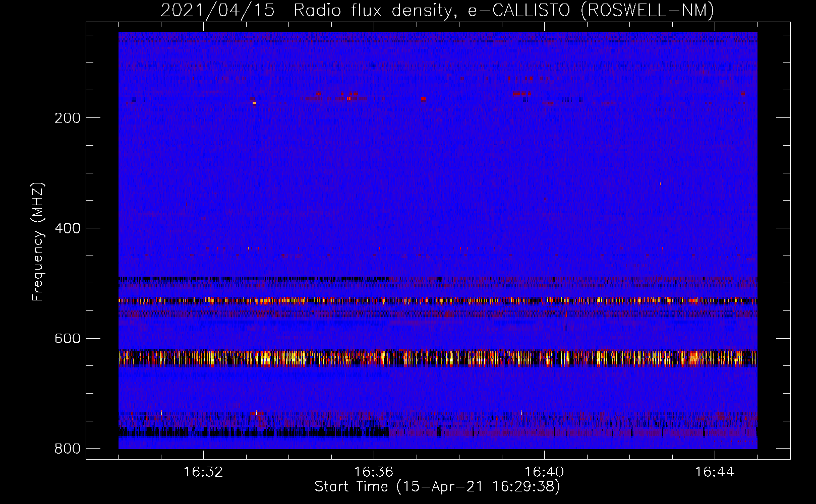
Task: Click the 600 frequency tick label
Action: coord(68,338)
